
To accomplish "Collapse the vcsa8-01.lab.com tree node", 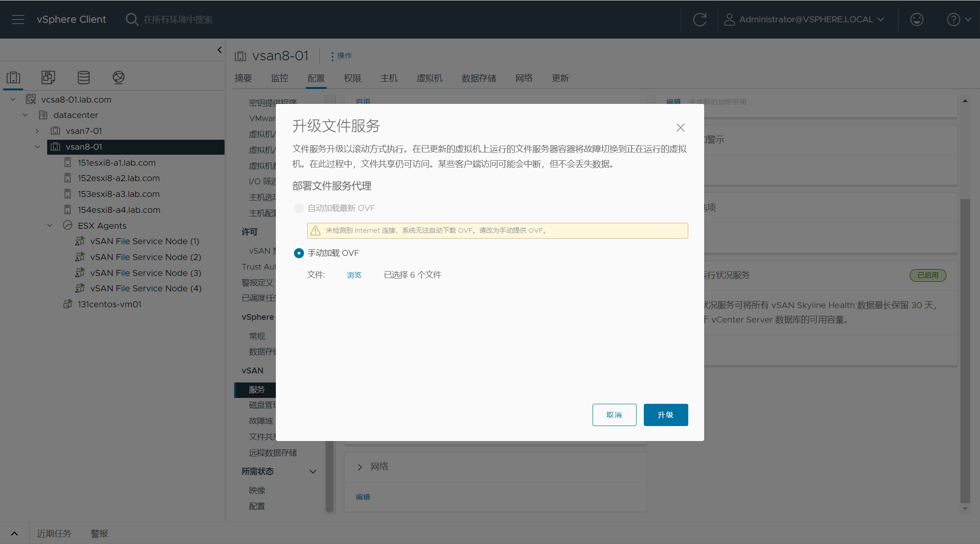I will 13,99.
